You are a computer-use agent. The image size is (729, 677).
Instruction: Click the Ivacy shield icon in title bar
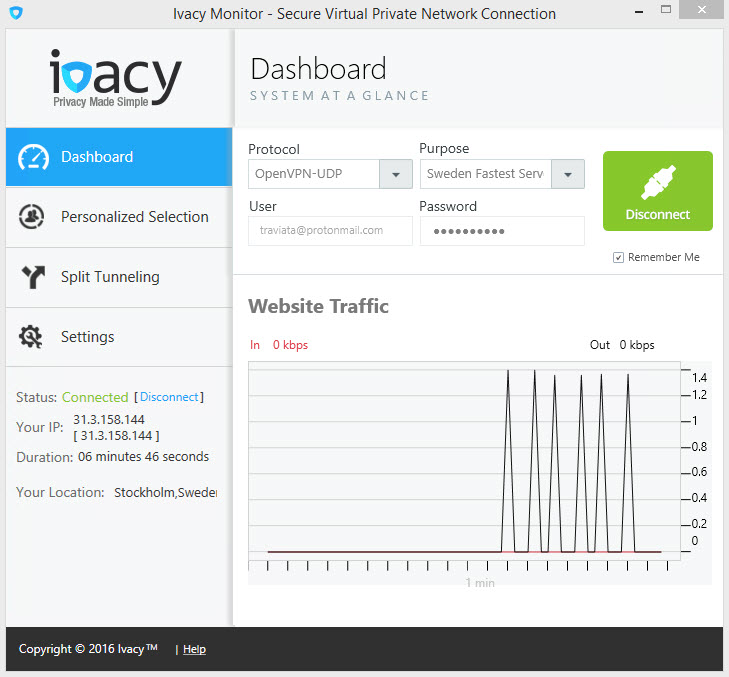coord(16,13)
